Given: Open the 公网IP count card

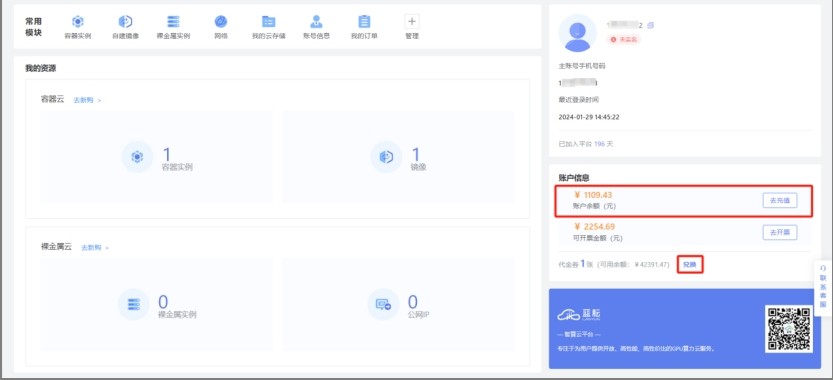Looking at the screenshot, I should 398,305.
